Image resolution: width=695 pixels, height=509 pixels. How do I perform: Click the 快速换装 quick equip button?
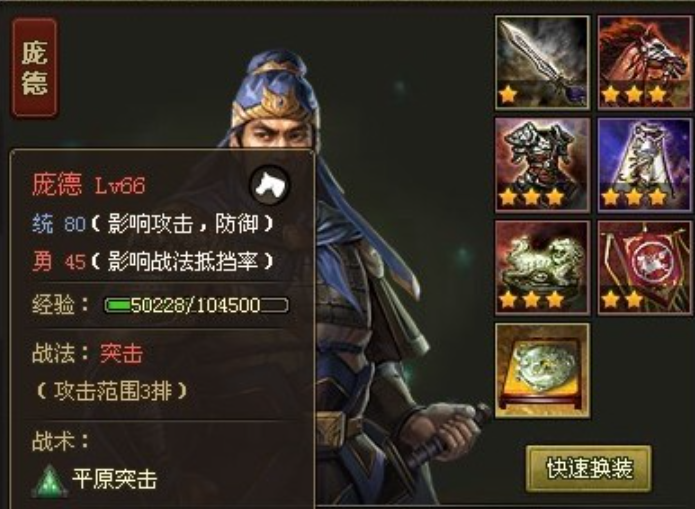tap(589, 469)
